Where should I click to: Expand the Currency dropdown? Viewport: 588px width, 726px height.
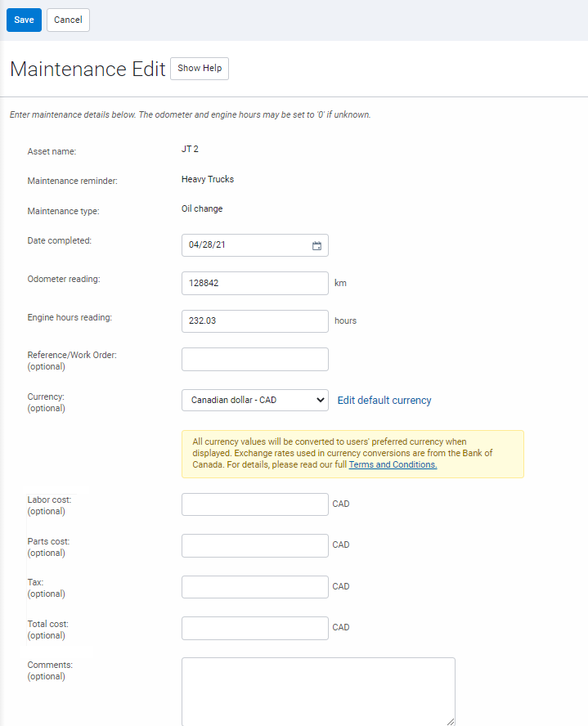[254, 401]
